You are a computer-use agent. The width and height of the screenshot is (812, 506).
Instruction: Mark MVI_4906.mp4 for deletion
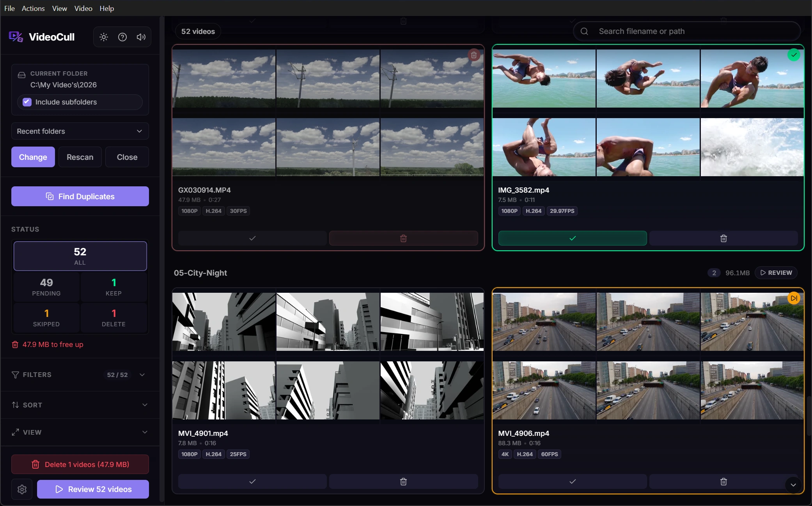[723, 481]
